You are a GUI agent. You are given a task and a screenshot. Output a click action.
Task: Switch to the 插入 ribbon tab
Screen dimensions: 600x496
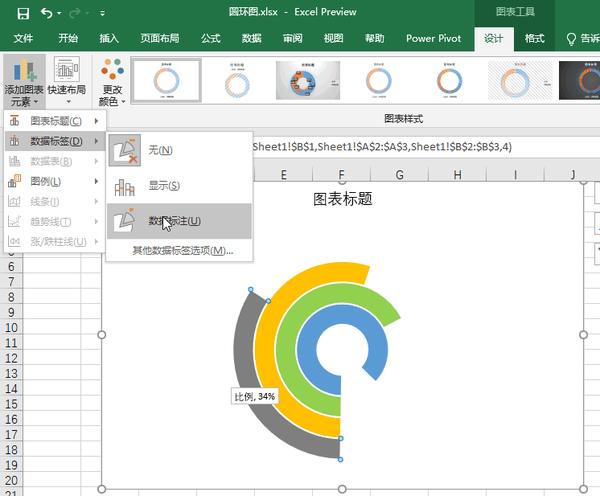[109, 38]
